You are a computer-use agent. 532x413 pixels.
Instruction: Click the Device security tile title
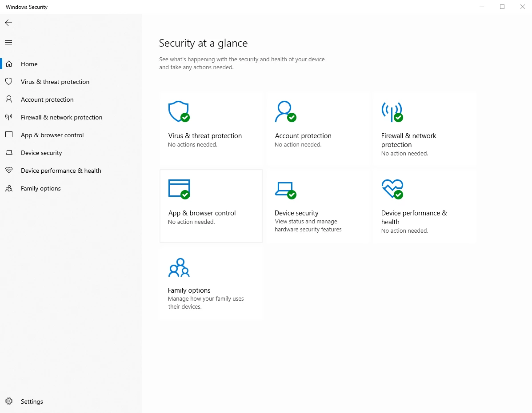[x=296, y=213]
